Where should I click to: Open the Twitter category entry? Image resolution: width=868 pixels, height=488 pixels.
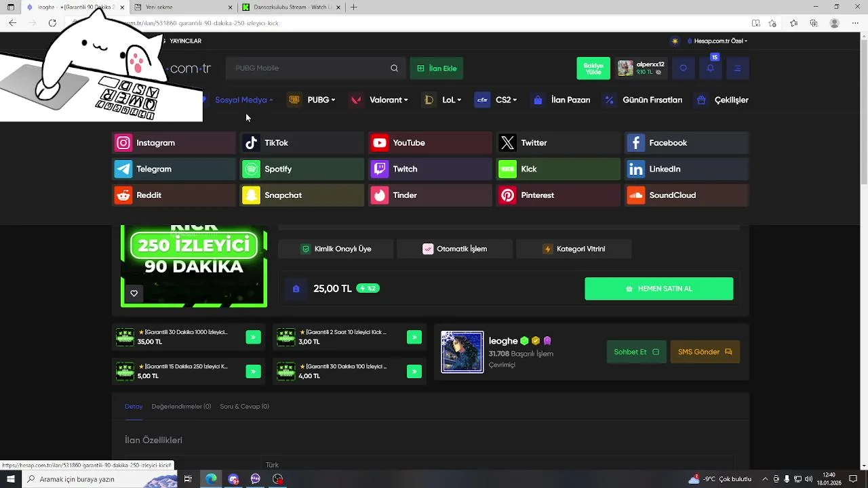point(558,143)
